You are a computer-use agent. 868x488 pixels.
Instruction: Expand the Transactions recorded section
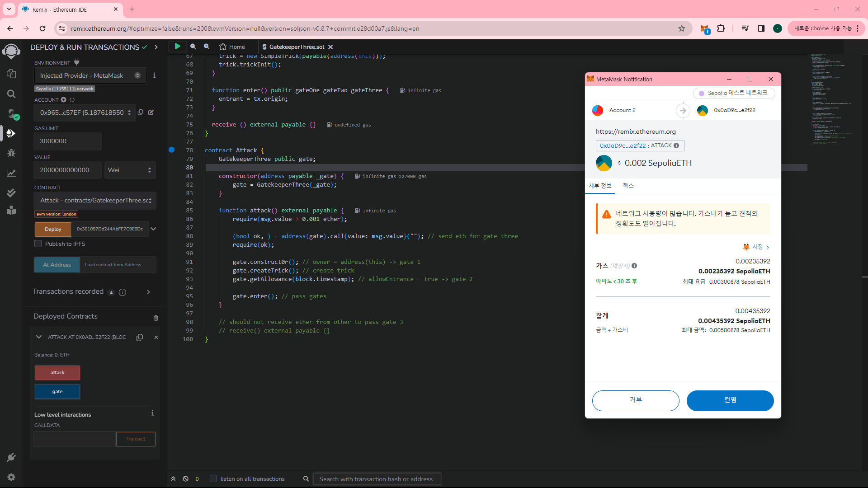(x=148, y=292)
